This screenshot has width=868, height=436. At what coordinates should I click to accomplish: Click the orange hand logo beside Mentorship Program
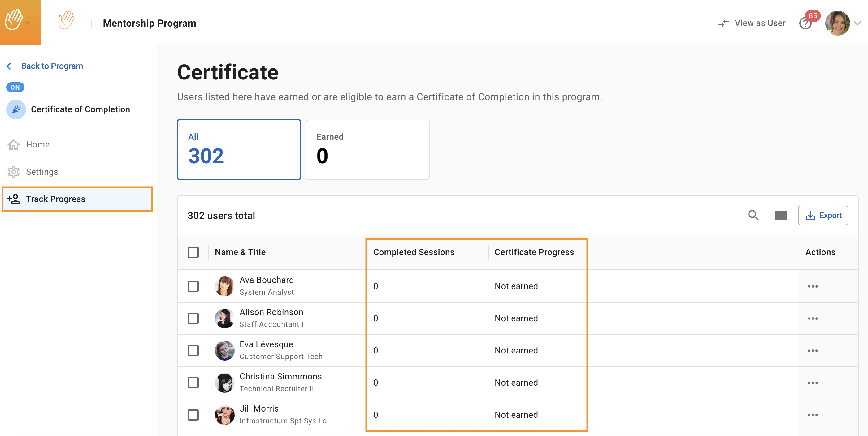click(66, 20)
